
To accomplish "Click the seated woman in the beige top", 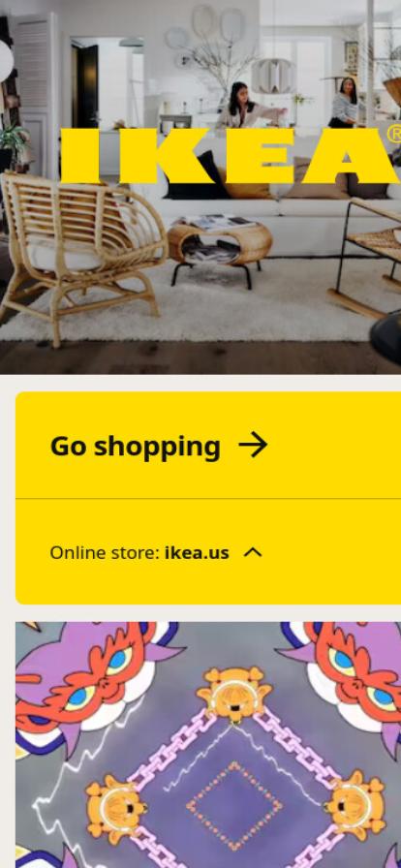I will click(245, 107).
